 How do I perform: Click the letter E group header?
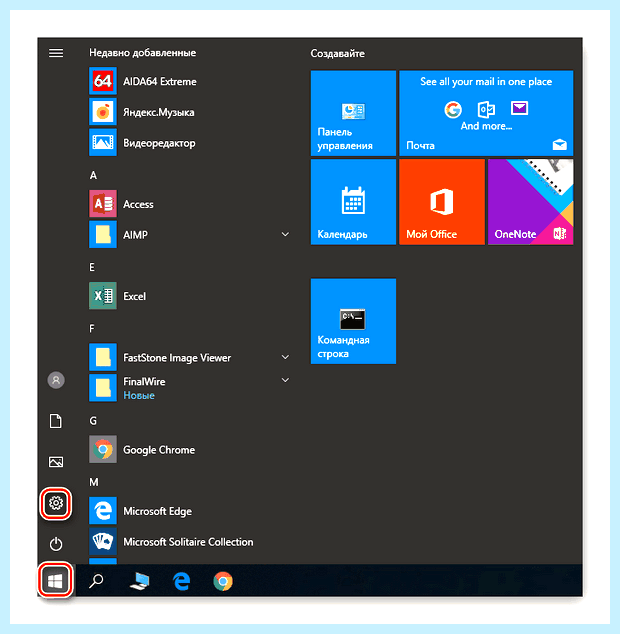pos(92,267)
